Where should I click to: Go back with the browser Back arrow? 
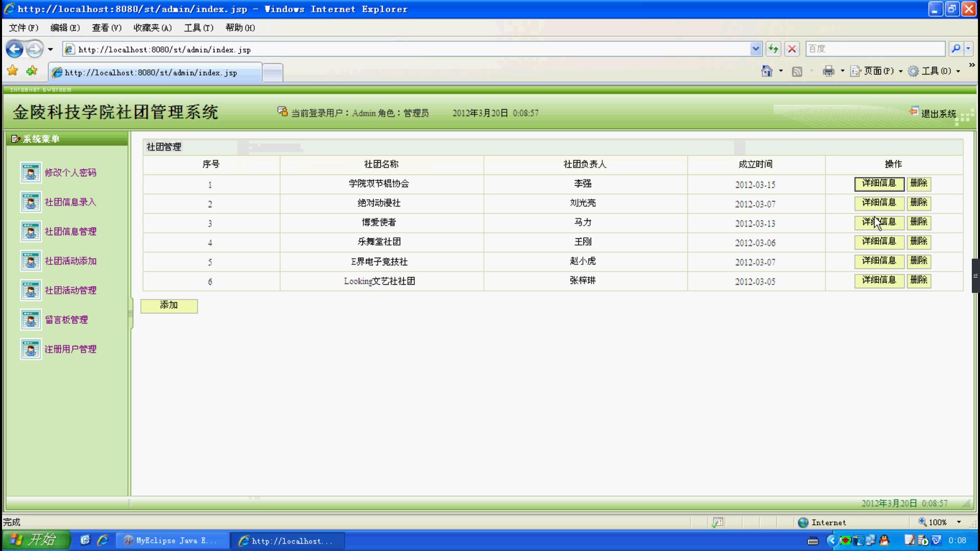pyautogui.click(x=14, y=49)
